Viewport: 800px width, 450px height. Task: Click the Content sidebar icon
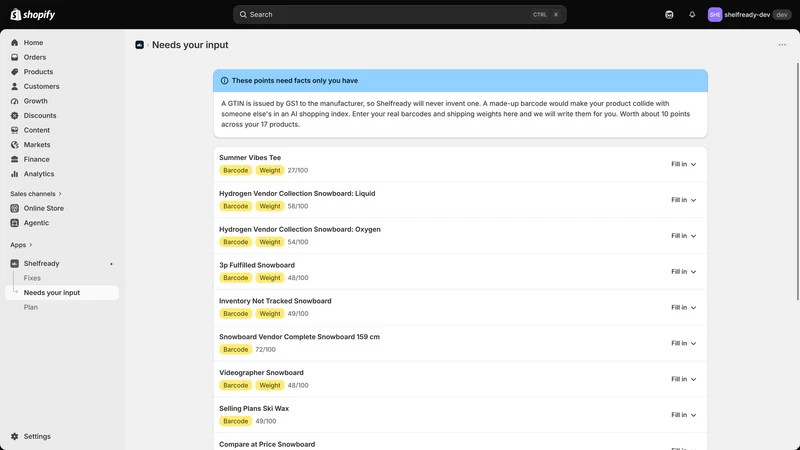14,130
